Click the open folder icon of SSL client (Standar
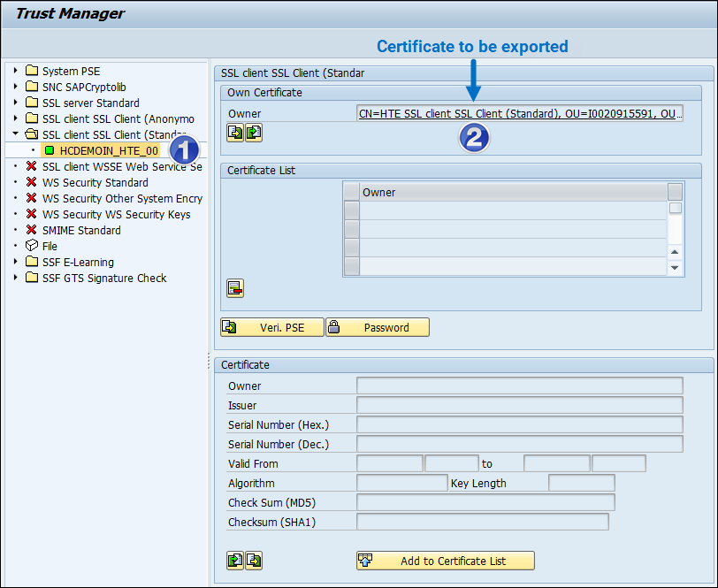This screenshot has width=718, height=588. 32,134
